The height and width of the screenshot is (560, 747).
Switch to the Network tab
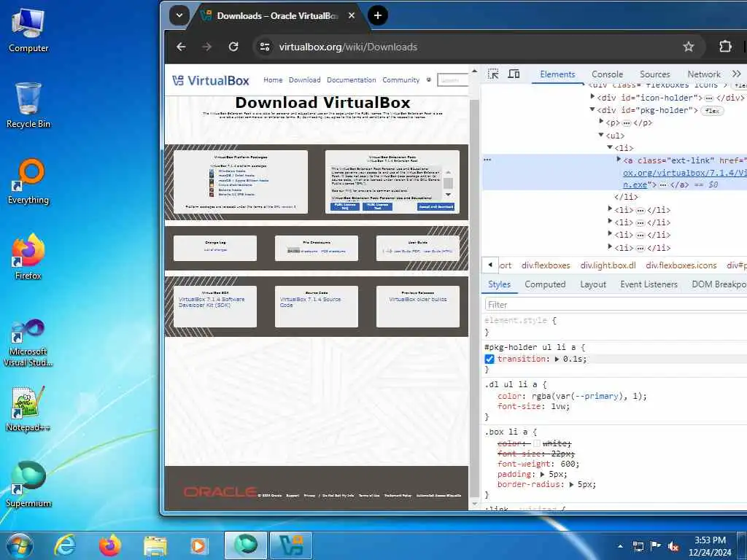(x=704, y=74)
